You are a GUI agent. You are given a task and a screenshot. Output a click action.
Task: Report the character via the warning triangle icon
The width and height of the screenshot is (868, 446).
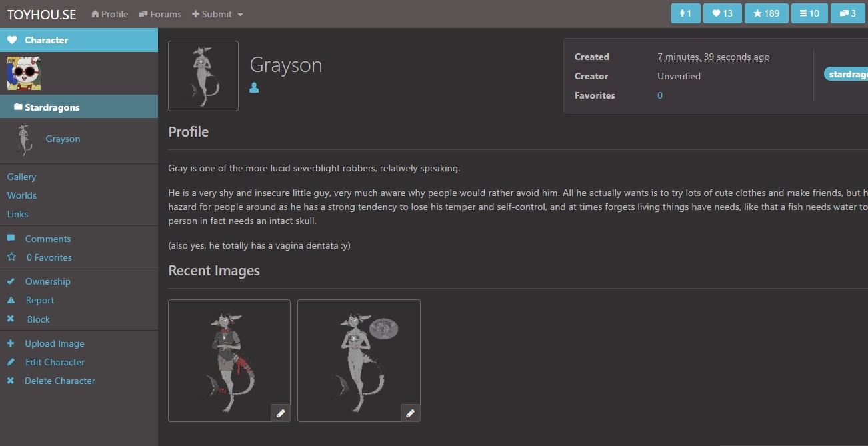click(11, 300)
